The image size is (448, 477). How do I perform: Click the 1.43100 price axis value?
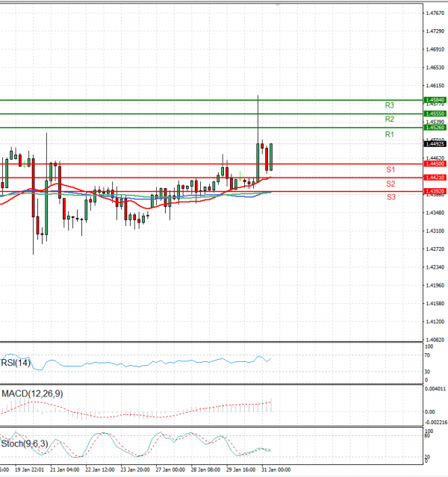pyautogui.click(x=435, y=231)
